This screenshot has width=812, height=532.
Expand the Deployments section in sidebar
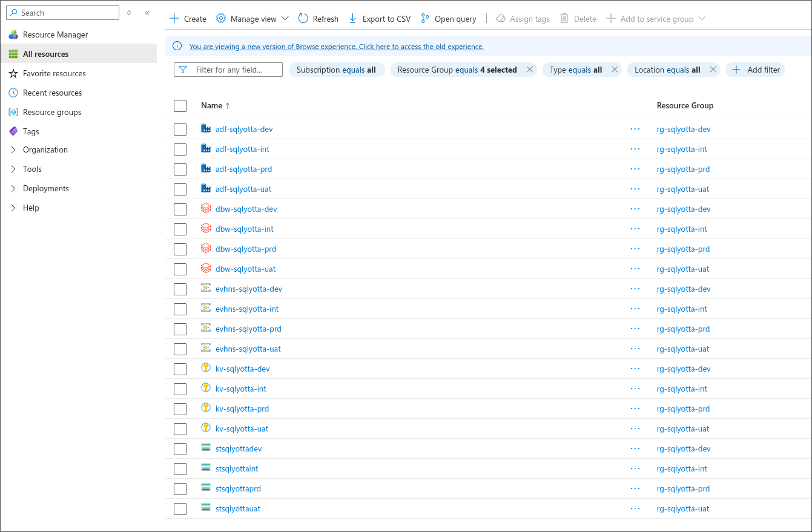pos(13,188)
